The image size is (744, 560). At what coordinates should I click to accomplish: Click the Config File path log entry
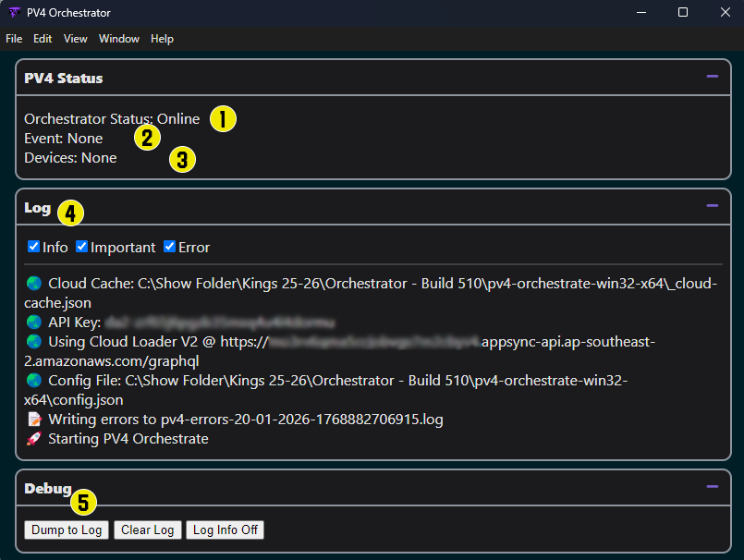326,390
